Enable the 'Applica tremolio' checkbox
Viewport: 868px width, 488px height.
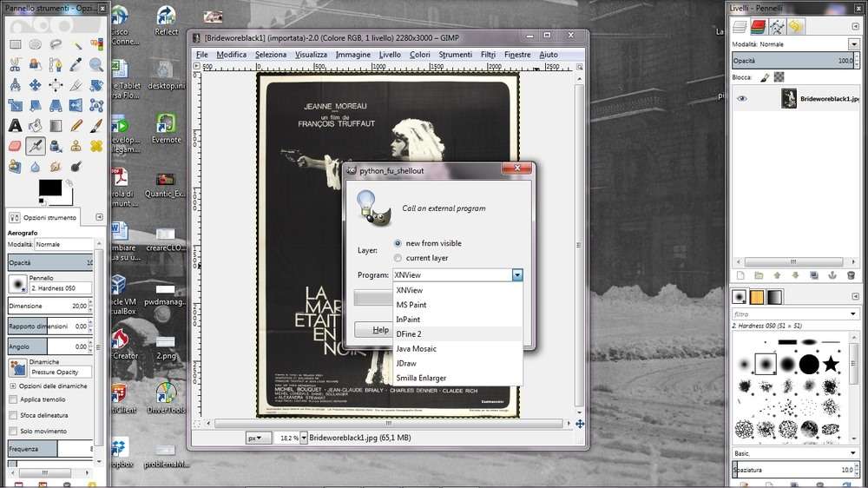[13, 399]
